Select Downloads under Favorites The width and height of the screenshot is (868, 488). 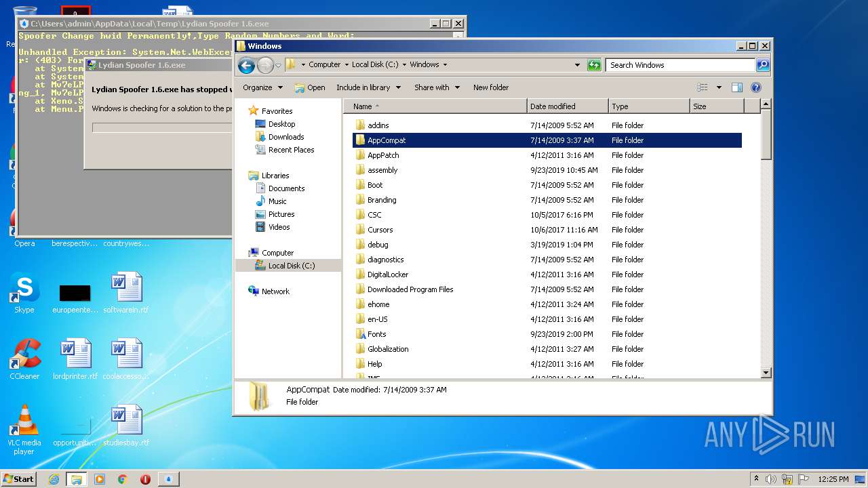[x=285, y=137]
